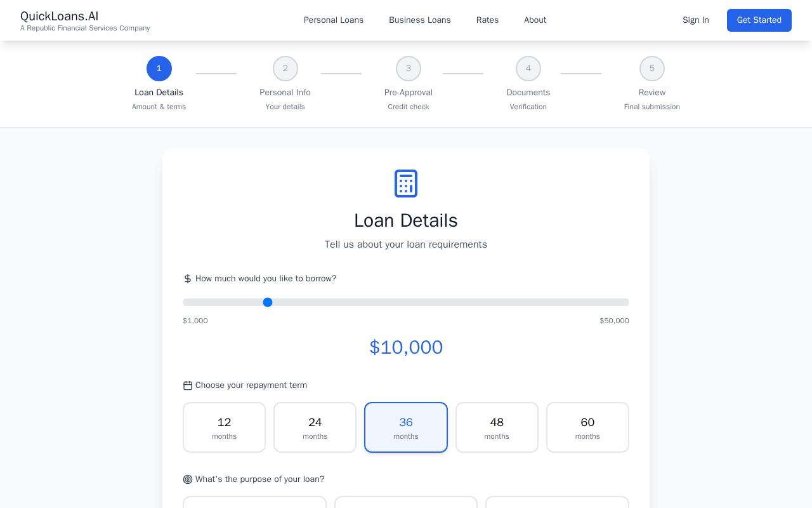Click the Sign In link
This screenshot has width=812, height=508.
(696, 20)
